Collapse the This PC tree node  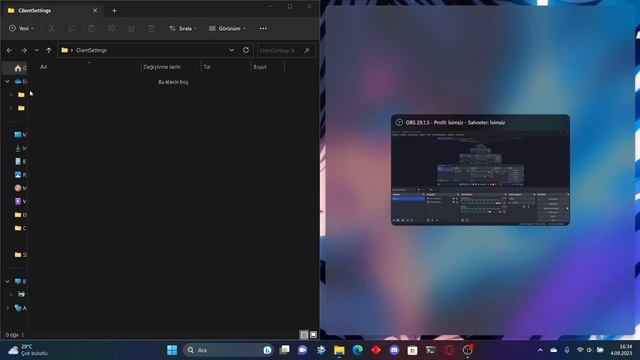(7, 281)
